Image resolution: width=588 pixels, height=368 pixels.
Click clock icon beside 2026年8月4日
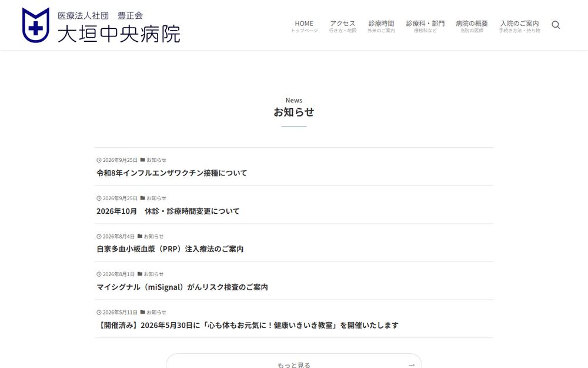tap(99, 237)
